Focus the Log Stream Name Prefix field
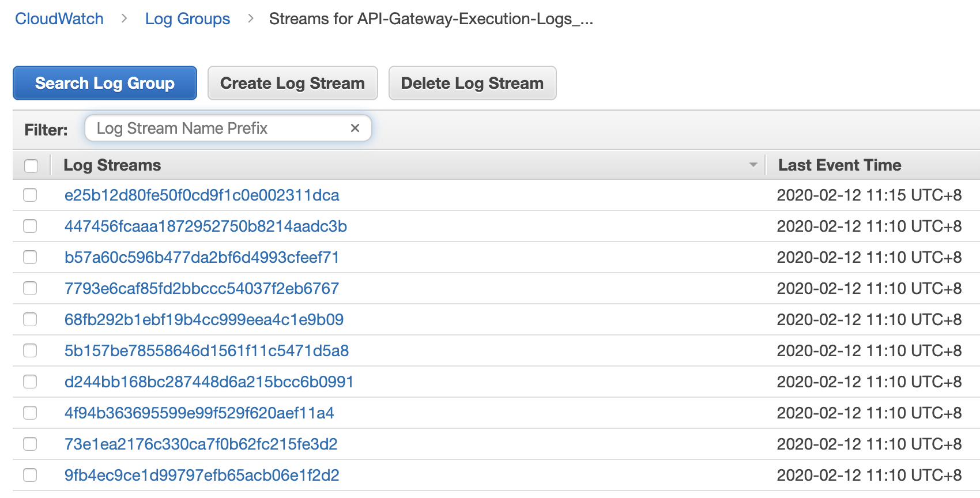 coord(219,128)
